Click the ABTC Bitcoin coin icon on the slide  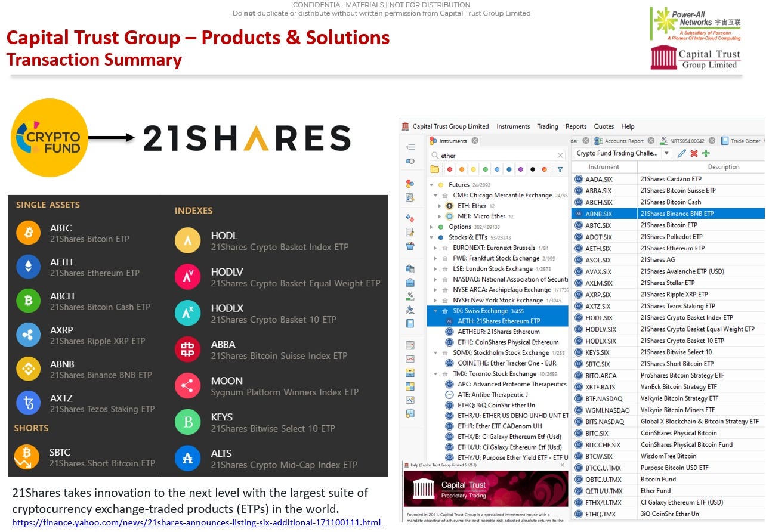coord(28,233)
